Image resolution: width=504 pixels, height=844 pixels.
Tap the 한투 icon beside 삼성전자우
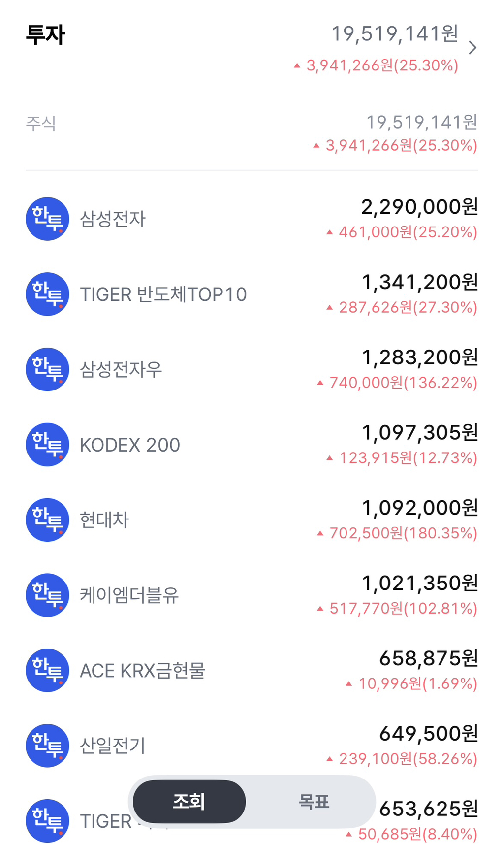(47, 370)
